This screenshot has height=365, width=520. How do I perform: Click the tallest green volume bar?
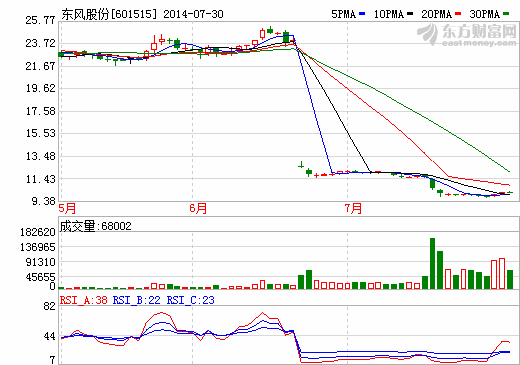tap(432, 263)
